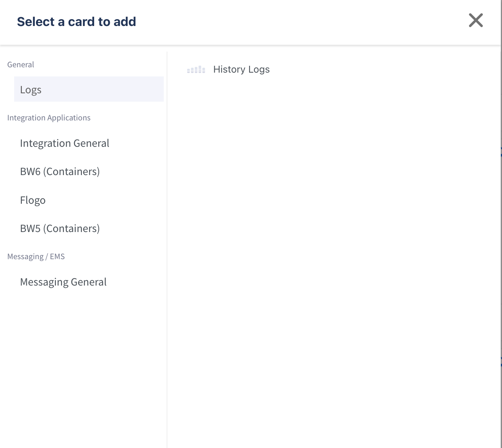View Integration General card options

[x=64, y=143]
